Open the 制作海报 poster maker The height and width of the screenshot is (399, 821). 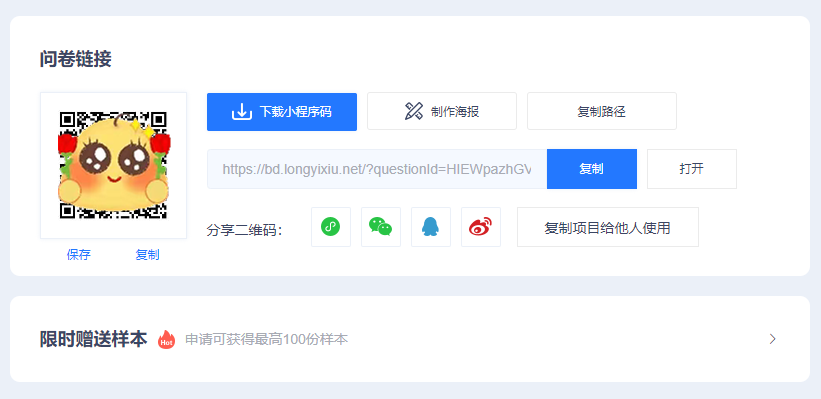442,111
